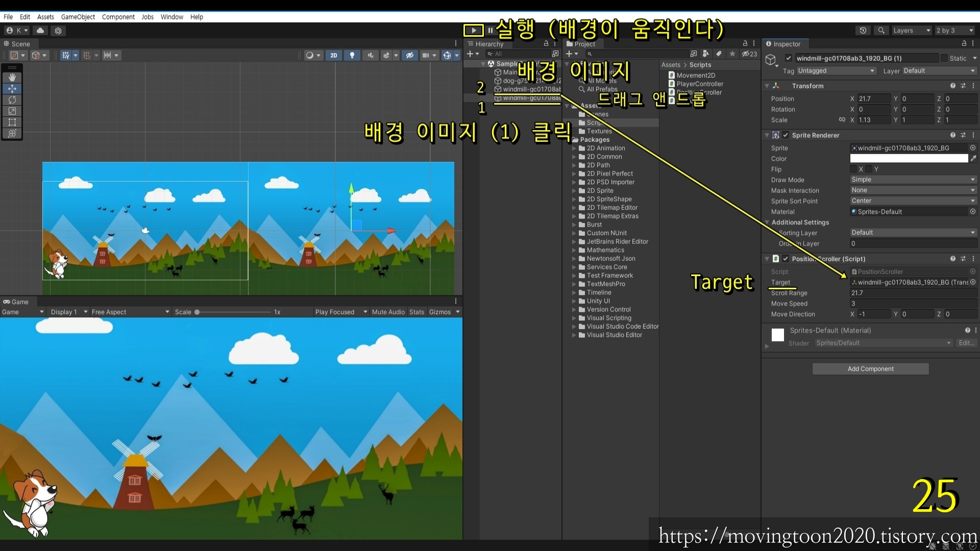Click the Scroll Range value field
Image resolution: width=980 pixels, height=551 pixels.
pyautogui.click(x=913, y=293)
